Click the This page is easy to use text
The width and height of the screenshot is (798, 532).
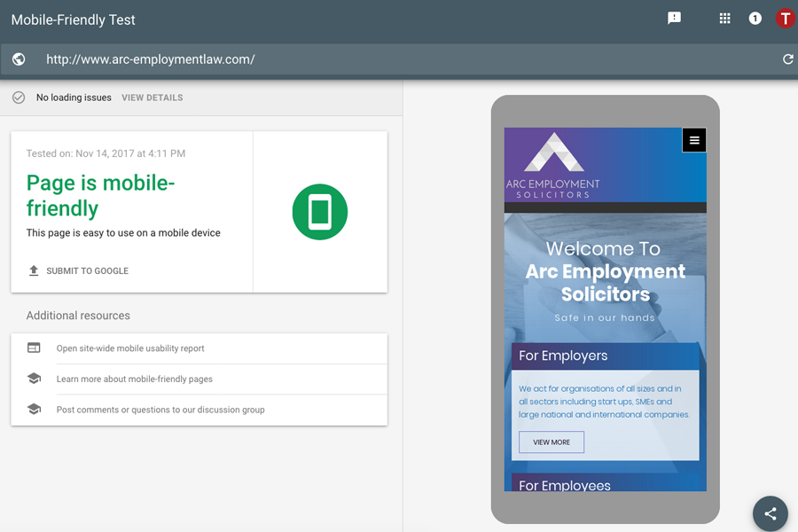pos(123,232)
